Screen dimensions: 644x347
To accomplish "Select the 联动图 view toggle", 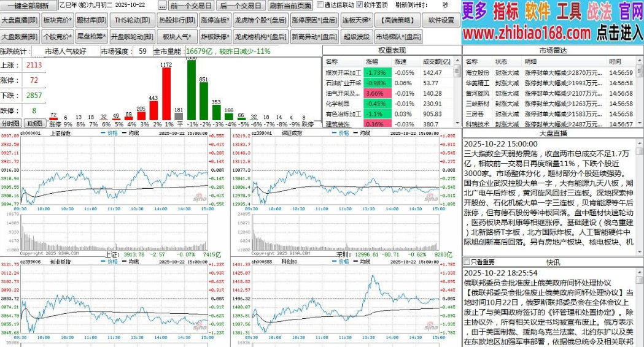I will (34, 123).
